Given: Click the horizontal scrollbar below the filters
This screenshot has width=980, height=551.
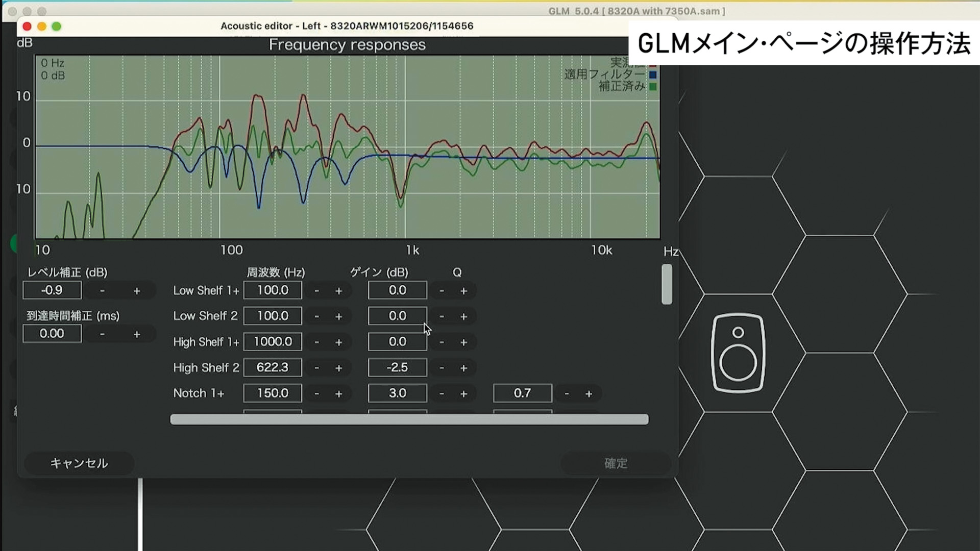Looking at the screenshot, I should pos(409,419).
